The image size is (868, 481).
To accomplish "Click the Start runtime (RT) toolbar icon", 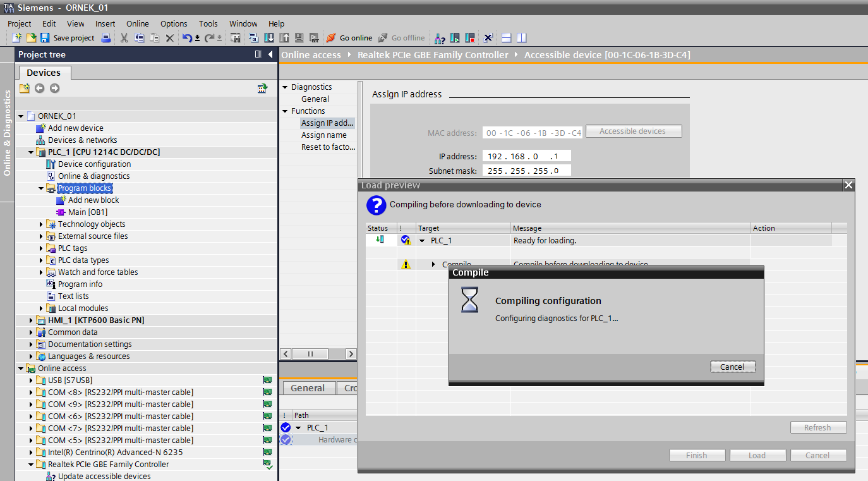I will 314,38.
